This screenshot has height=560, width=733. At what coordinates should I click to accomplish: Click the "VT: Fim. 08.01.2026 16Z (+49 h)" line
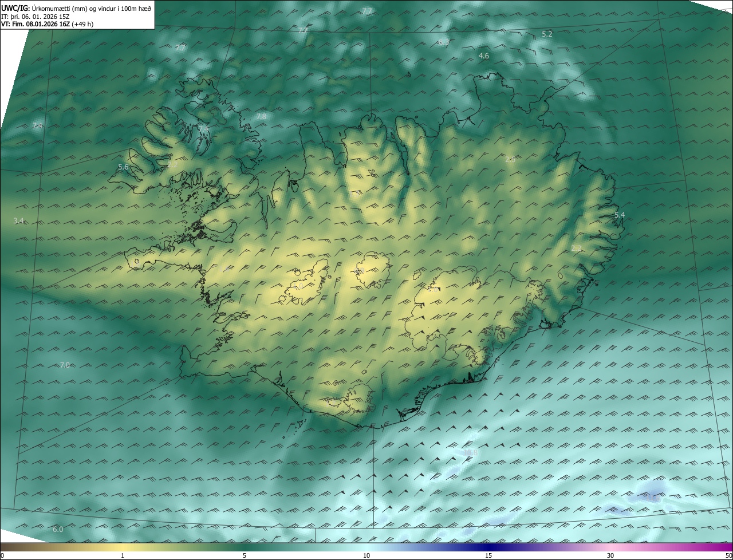(x=48, y=24)
